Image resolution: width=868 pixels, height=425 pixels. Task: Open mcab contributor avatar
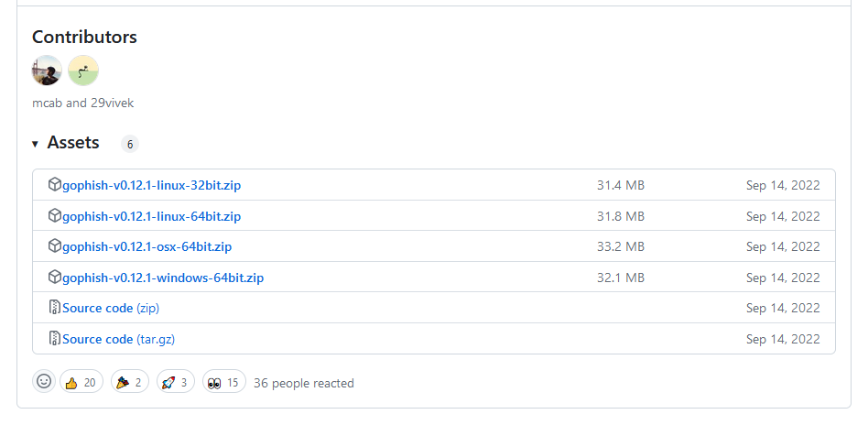(47, 71)
